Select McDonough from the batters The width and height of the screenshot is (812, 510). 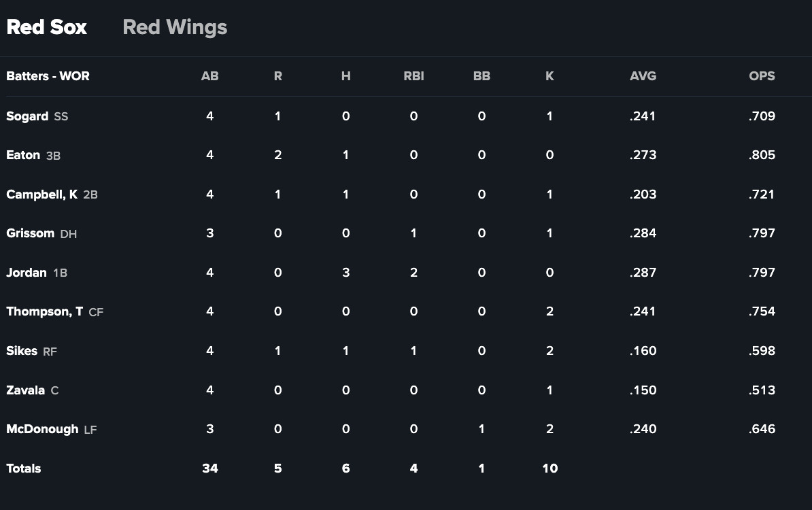coord(42,429)
